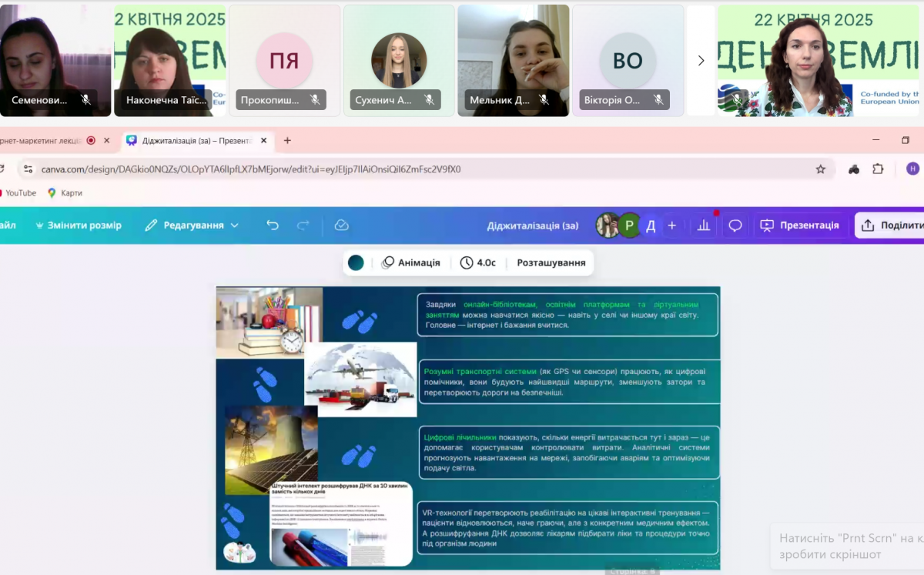The height and width of the screenshot is (575, 924).
Task: Click the Змінити розмір resize button
Action: pos(78,225)
